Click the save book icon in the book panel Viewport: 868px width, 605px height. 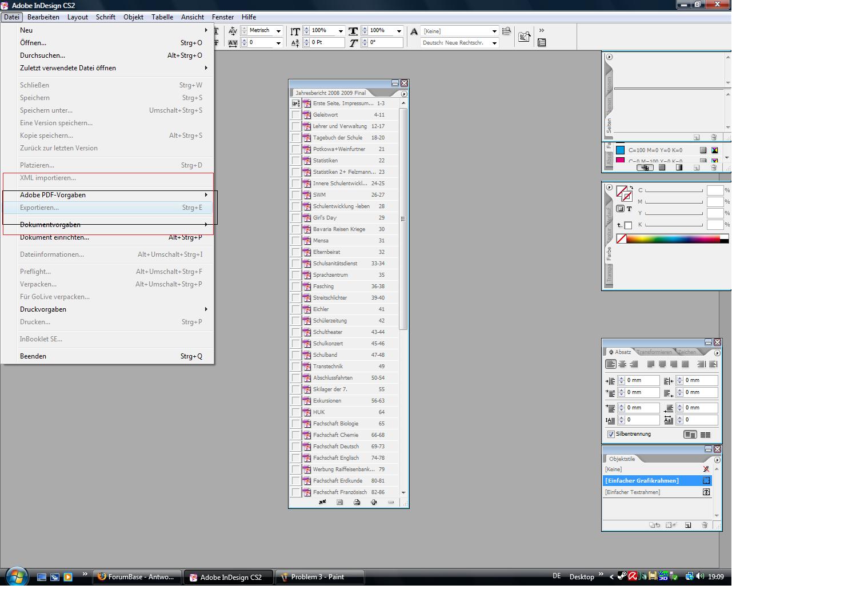[x=339, y=502]
